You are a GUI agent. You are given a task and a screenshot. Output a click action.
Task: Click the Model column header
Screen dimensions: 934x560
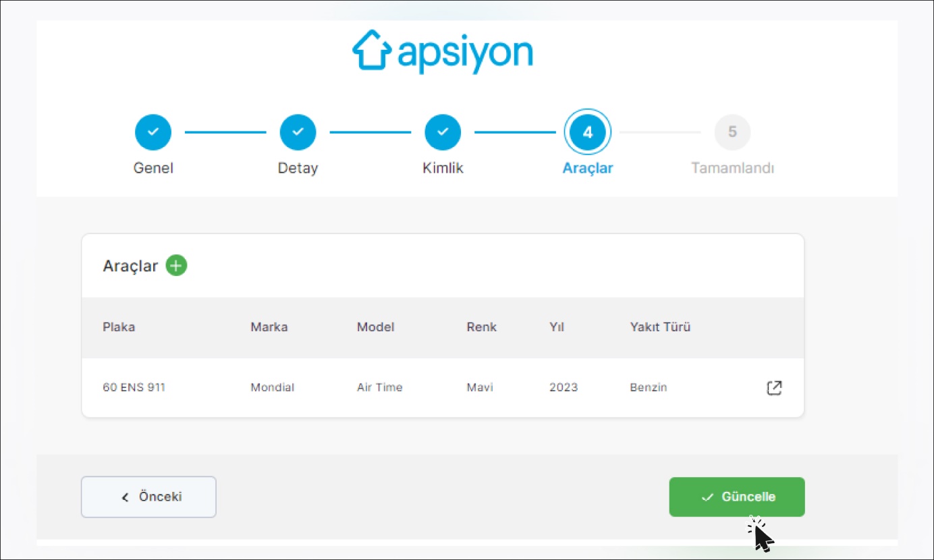(x=376, y=327)
